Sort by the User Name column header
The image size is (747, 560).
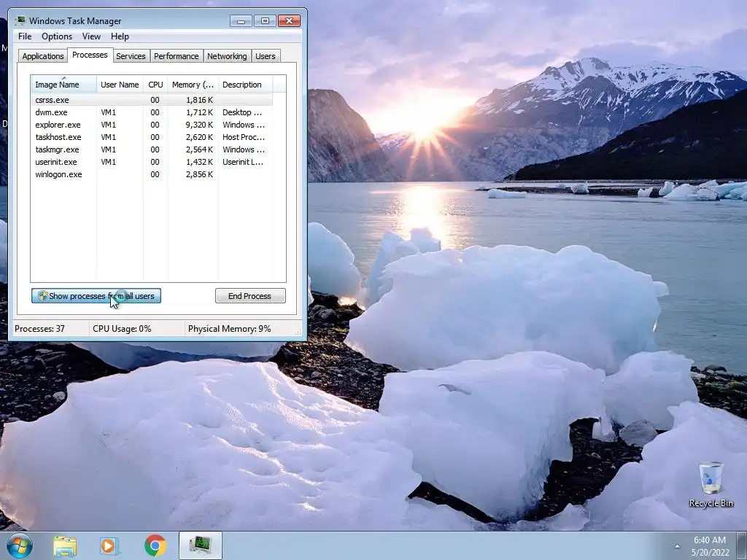120,85
